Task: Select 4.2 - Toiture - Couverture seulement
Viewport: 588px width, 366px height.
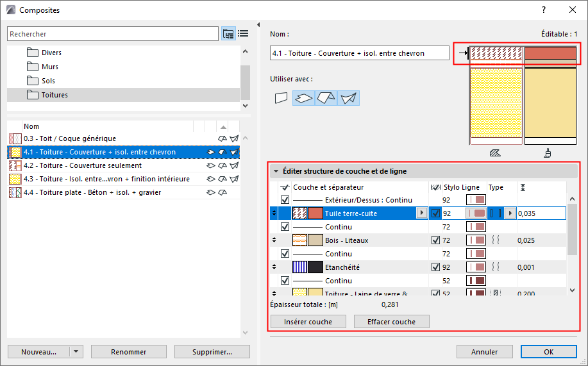Action: 123,165
